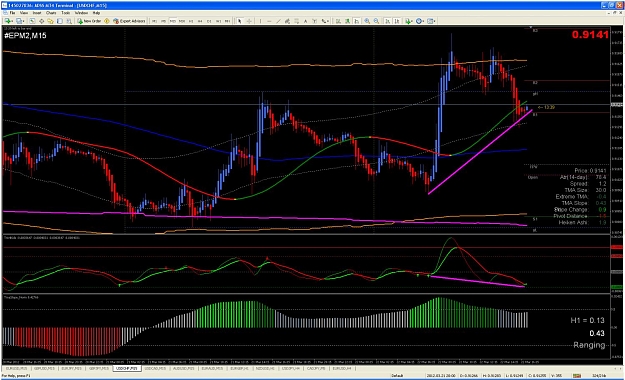
Task: Open the View menu
Action: click(24, 13)
